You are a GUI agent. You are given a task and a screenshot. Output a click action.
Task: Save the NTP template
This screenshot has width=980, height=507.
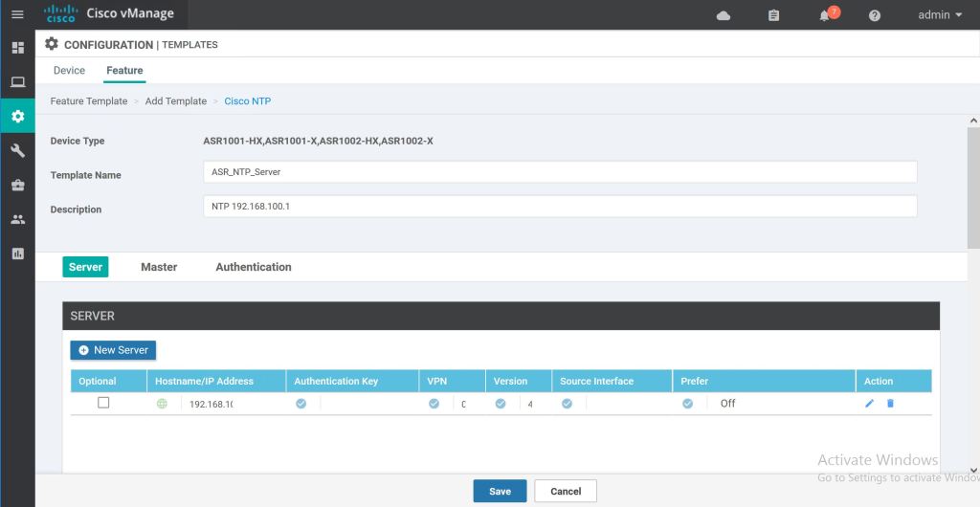(500, 491)
